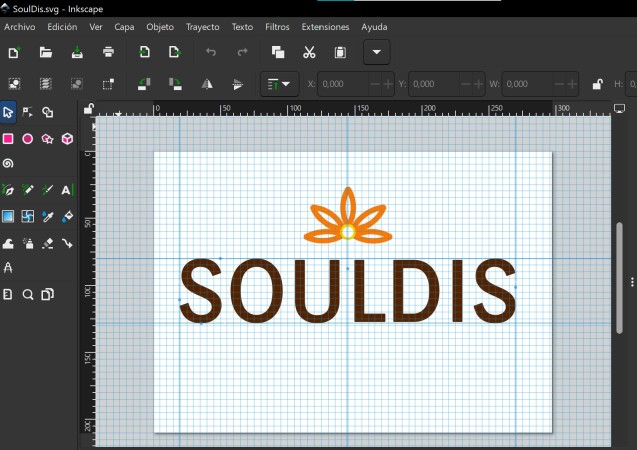
Task: Select the Zoom magnifier tool
Action: pyautogui.click(x=28, y=294)
